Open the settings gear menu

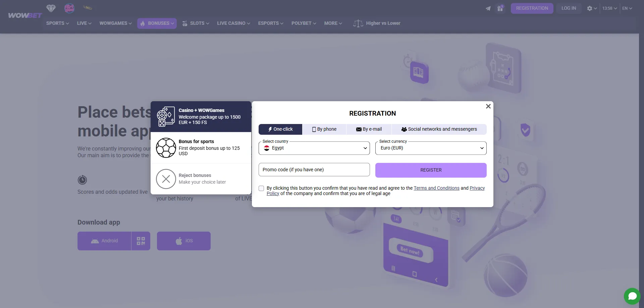(x=592, y=8)
